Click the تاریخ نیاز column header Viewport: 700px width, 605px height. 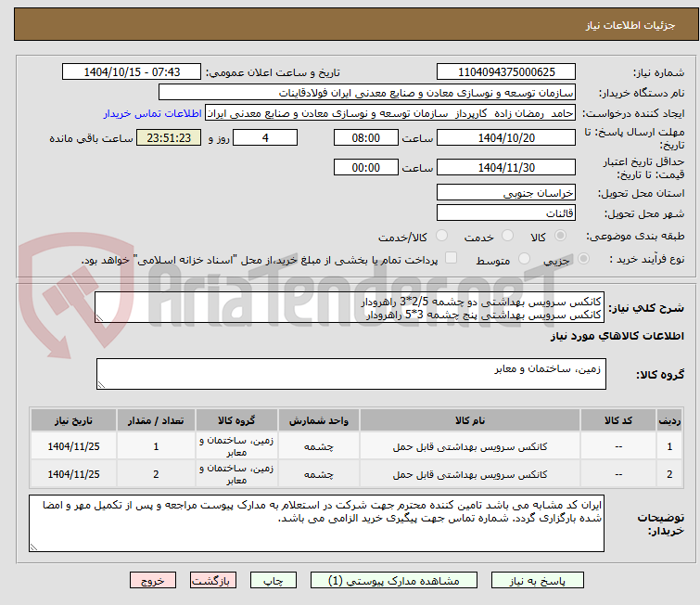point(73,420)
